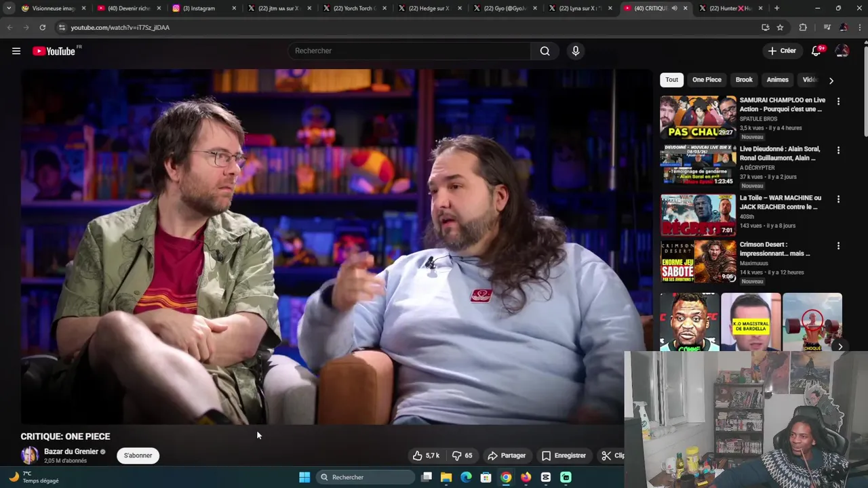Image resolution: width=868 pixels, height=488 pixels.
Task: Open File Explorer from the taskbar
Action: click(446, 477)
